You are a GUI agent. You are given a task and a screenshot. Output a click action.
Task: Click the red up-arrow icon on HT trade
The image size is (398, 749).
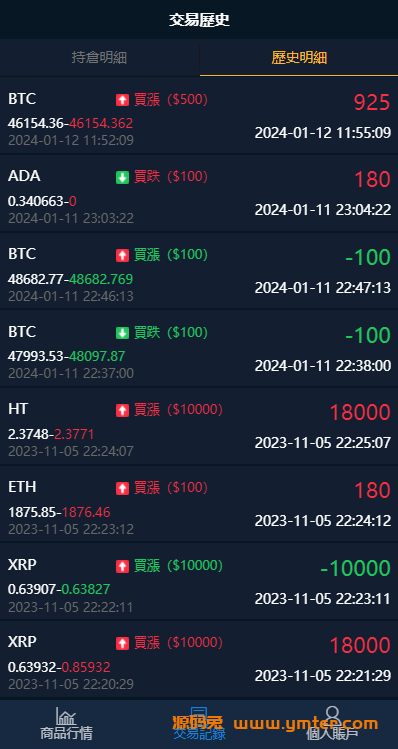[122, 410]
